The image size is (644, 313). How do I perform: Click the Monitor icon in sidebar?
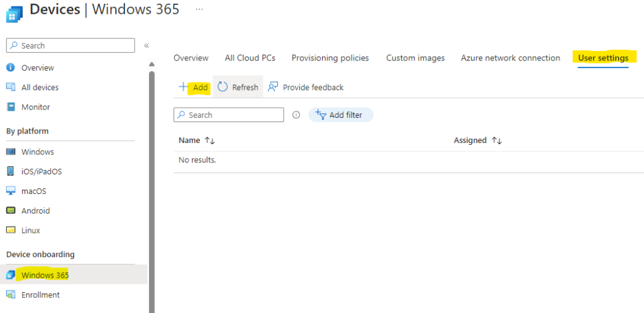coord(11,107)
